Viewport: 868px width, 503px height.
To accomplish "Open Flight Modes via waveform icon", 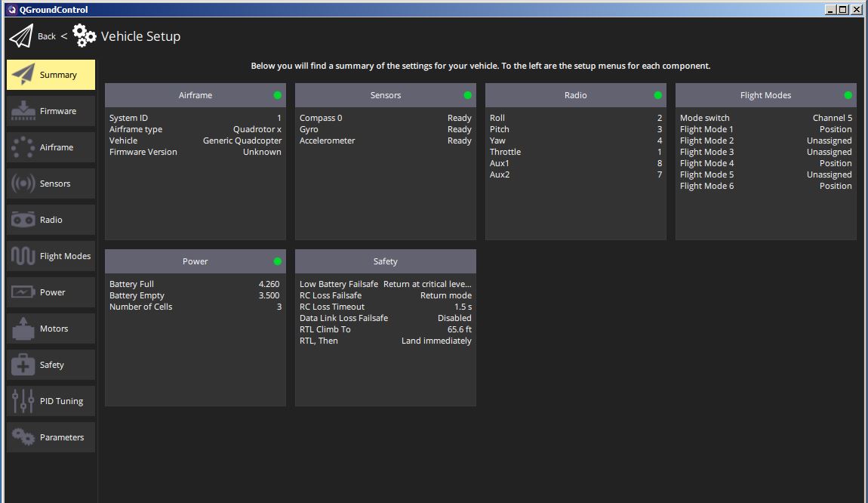I will tap(23, 256).
